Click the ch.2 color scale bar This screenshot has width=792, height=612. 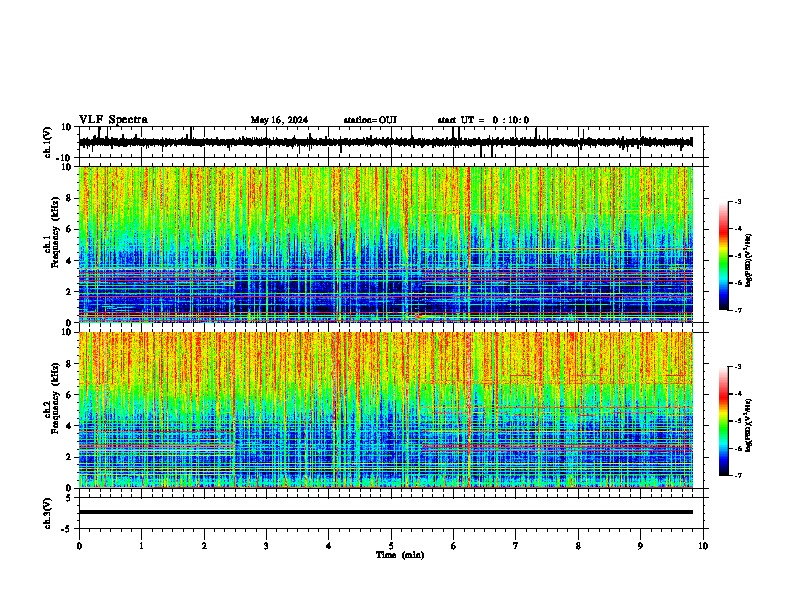[723, 421]
